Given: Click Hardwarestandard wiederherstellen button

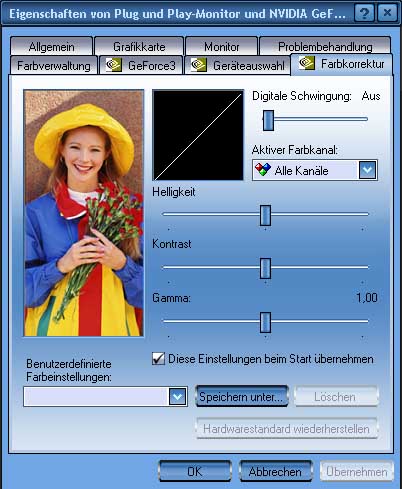Looking at the screenshot, I should pyautogui.click(x=287, y=428).
